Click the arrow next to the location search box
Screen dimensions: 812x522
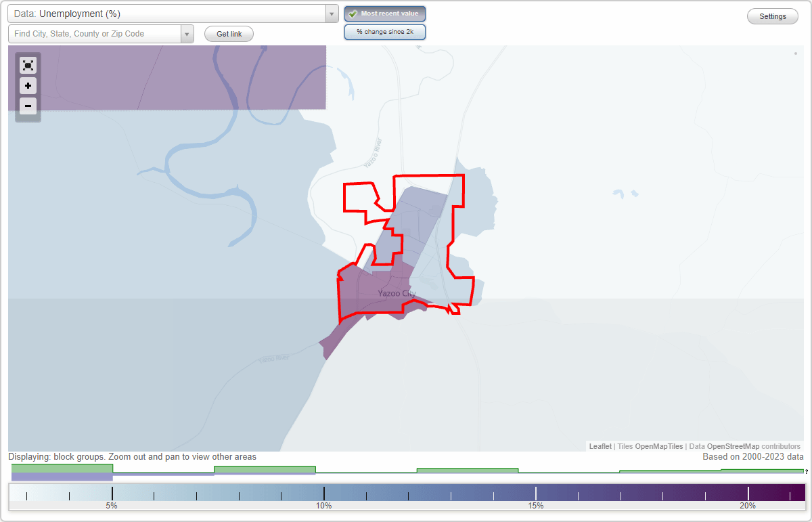pyautogui.click(x=187, y=33)
